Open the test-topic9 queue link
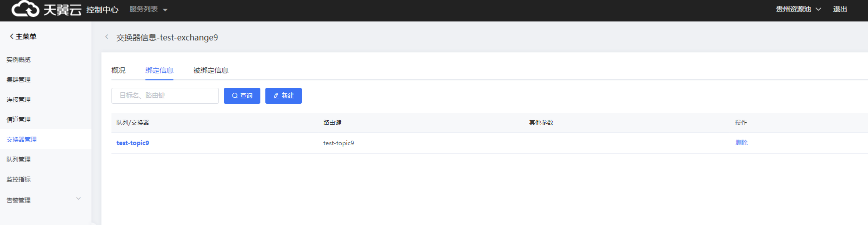Screen dimensions: 868x225 (x=132, y=143)
